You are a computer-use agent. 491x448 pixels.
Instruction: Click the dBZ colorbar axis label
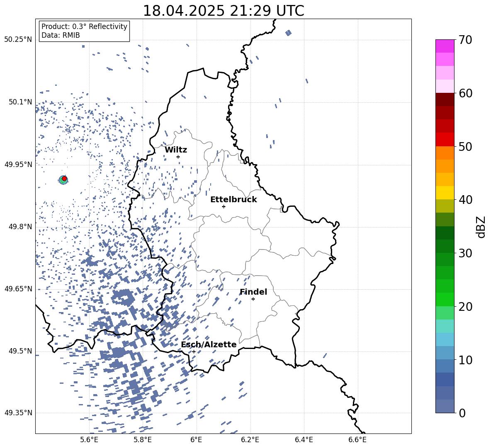(481, 227)
